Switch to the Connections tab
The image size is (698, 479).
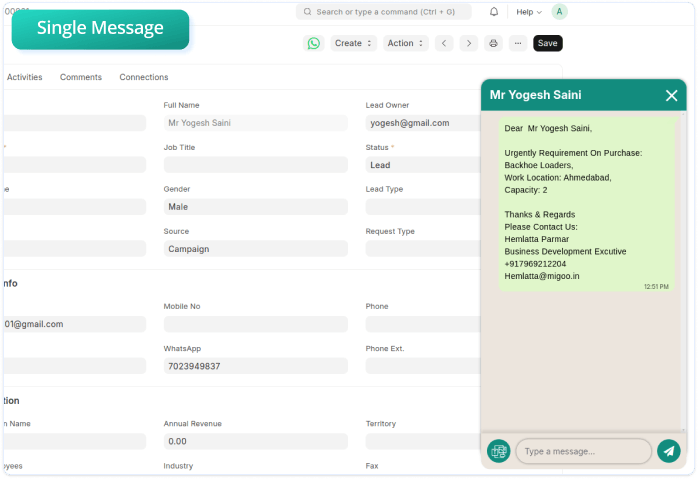pos(144,77)
